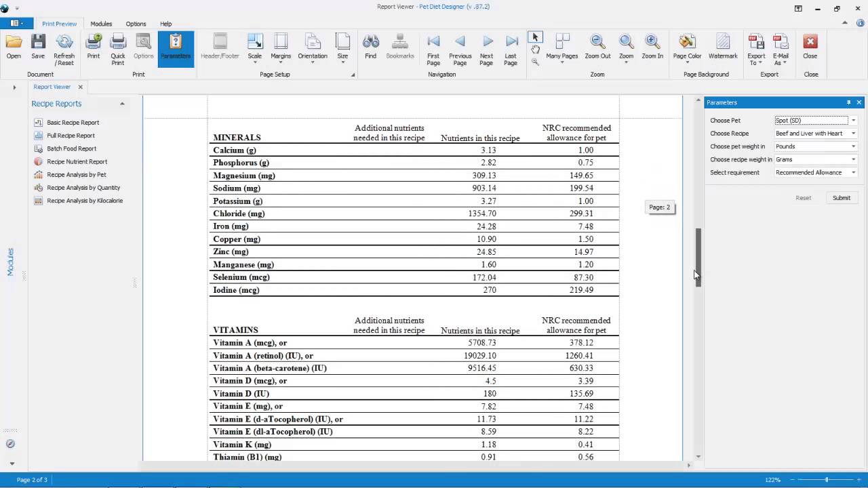This screenshot has width=868, height=488.
Task: Close the Parameters panel
Action: coord(859,102)
